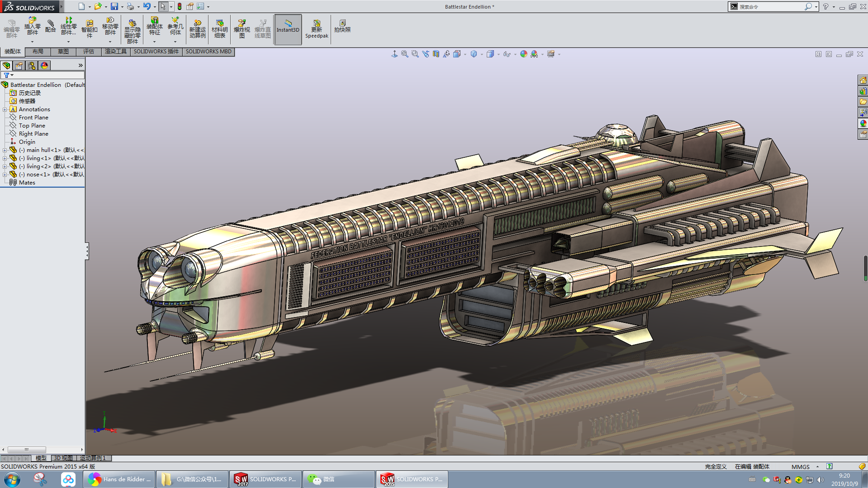Open the SOLIDWORKS 插件 tab

pyautogui.click(x=156, y=52)
